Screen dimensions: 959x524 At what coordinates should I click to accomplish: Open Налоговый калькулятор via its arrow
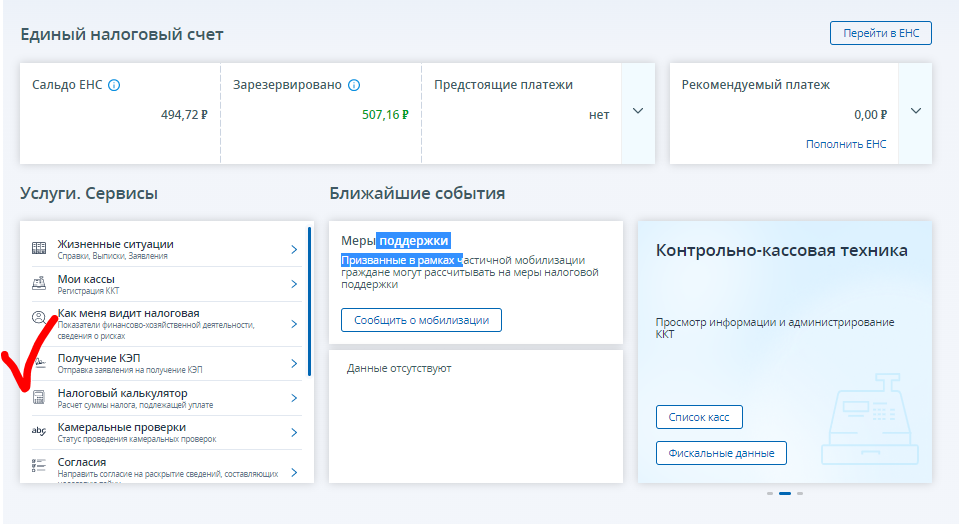pos(294,398)
